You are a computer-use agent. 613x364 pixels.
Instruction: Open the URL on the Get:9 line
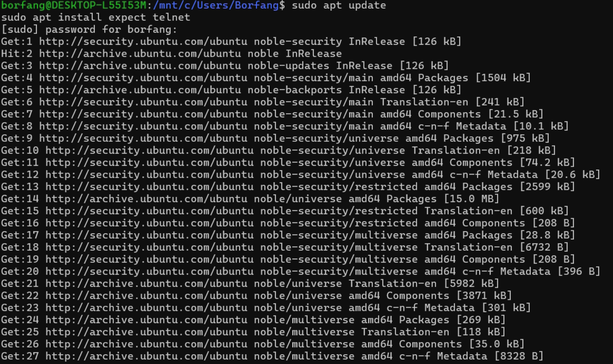pos(143,138)
